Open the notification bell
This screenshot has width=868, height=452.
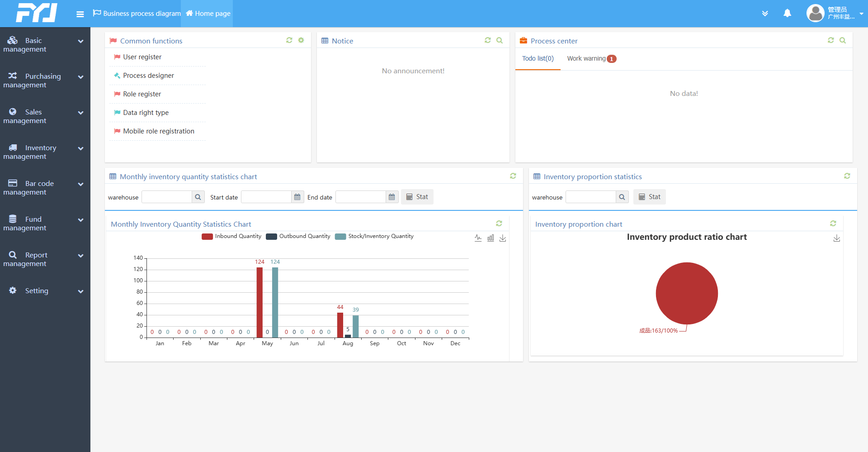[x=787, y=13]
